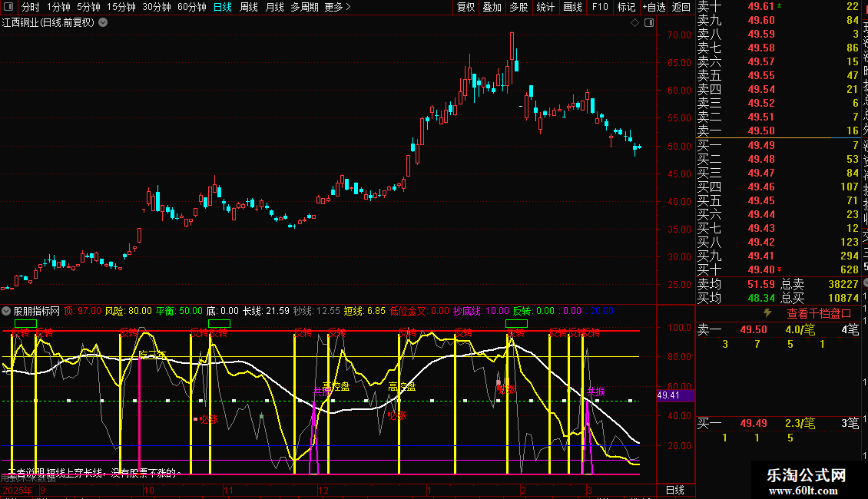Click the 复权 toolbar button
Viewport: 868px width, 499px height.
tap(465, 7)
